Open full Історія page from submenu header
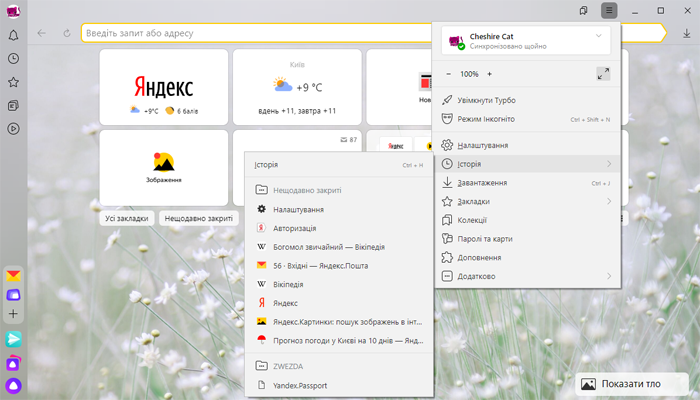700x400 pixels. (339, 165)
